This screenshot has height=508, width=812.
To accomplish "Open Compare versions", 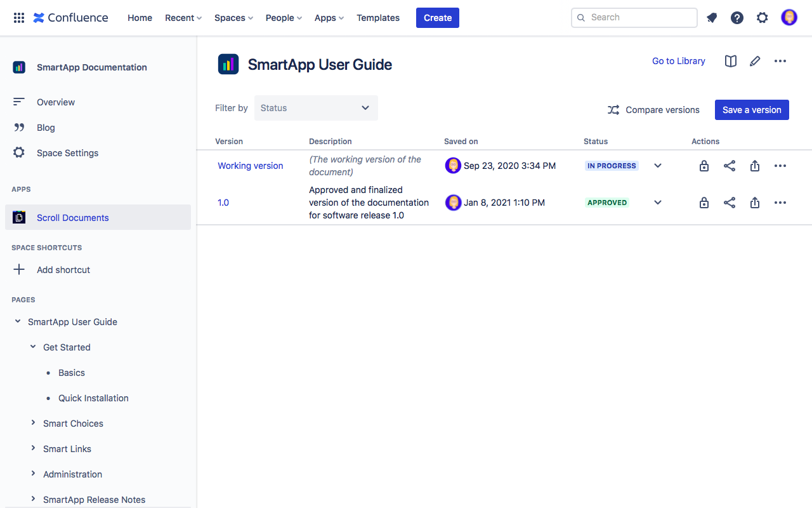I will click(653, 109).
